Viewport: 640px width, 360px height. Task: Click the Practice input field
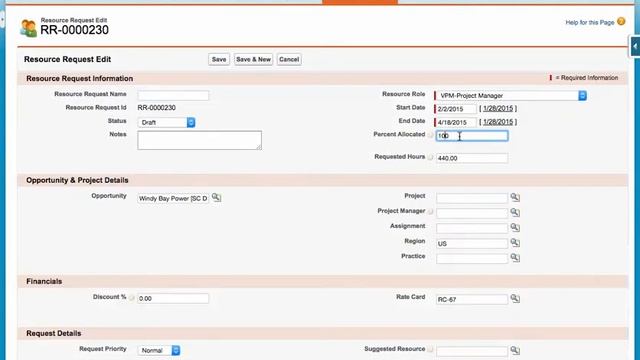click(x=472, y=258)
